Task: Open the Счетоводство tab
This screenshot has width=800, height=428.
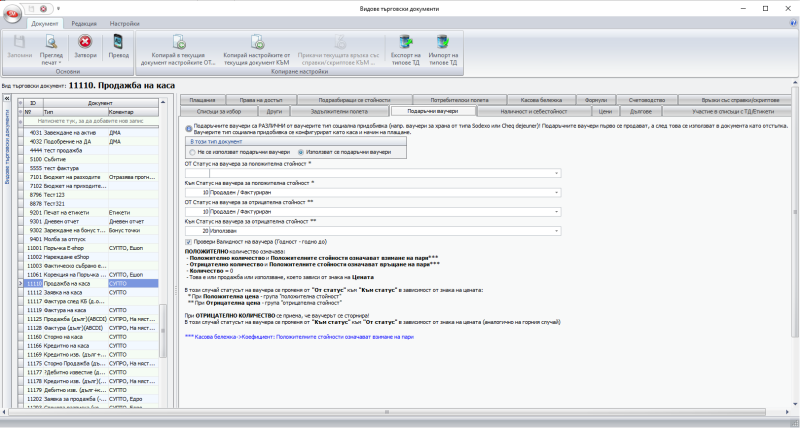Action: tap(647, 100)
